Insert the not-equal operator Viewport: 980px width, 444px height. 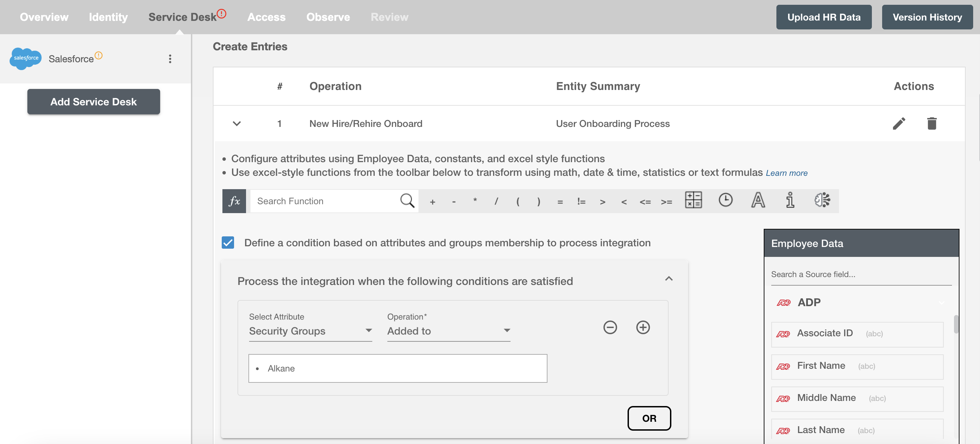click(581, 201)
